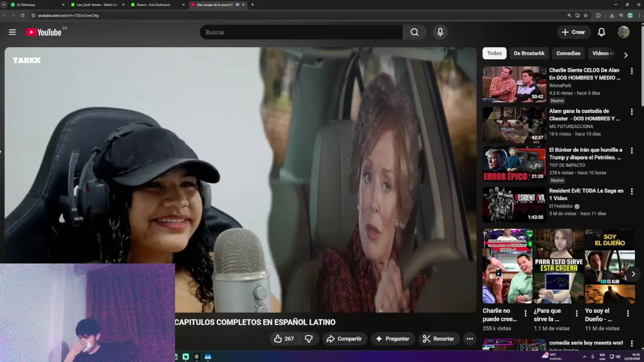Open SOY EL DUEÑO short

(x=609, y=266)
